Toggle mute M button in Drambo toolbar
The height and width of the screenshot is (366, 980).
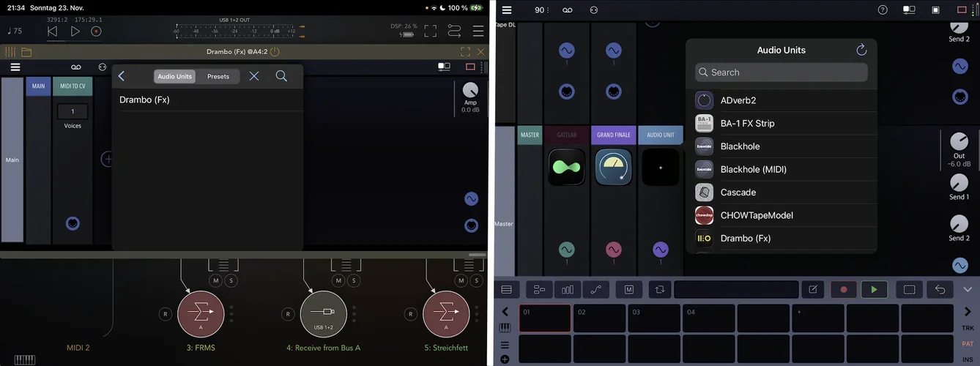coord(628,289)
